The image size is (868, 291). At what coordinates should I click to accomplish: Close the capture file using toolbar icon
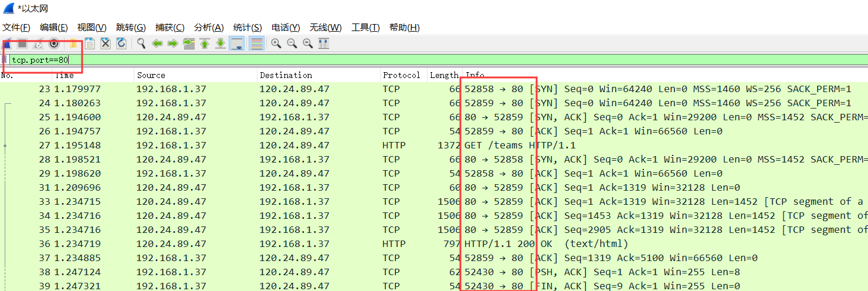[x=106, y=43]
